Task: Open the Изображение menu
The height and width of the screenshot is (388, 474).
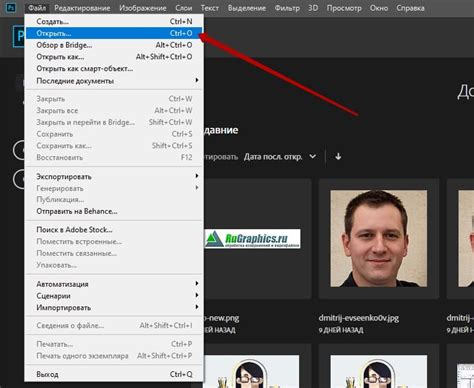Action: pos(143,8)
